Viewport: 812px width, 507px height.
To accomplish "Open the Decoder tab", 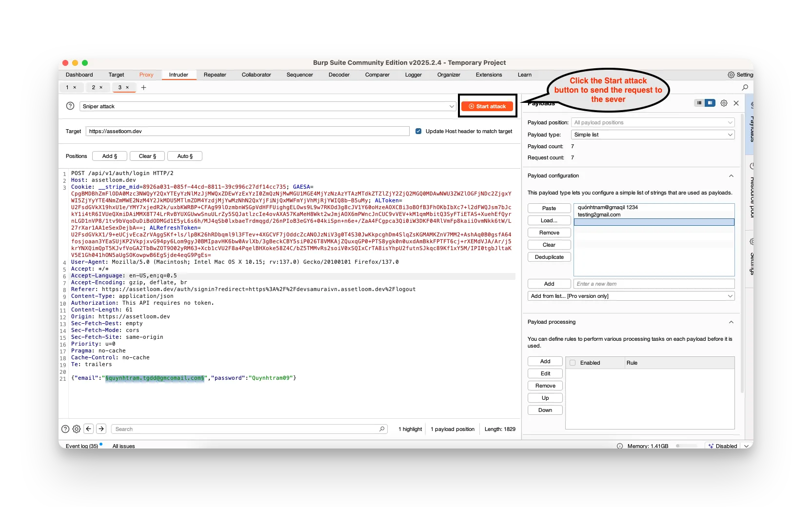I will coord(339,75).
